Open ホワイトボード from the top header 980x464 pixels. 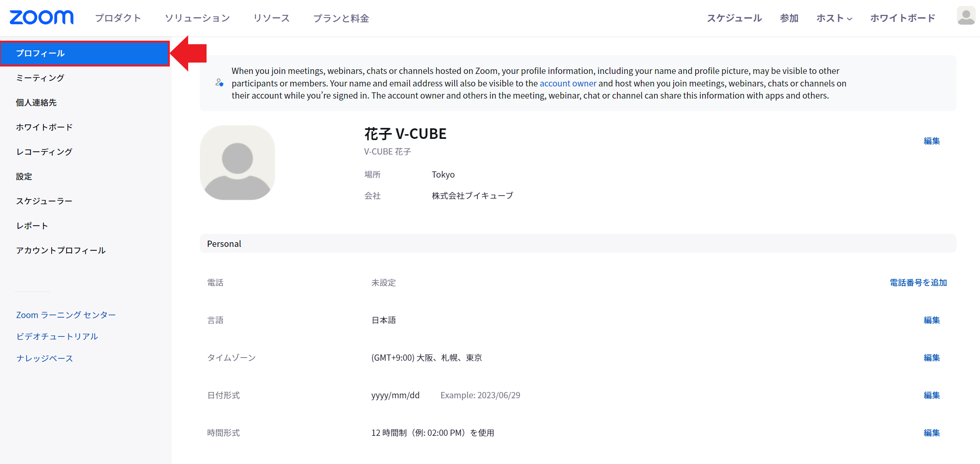[x=903, y=18]
